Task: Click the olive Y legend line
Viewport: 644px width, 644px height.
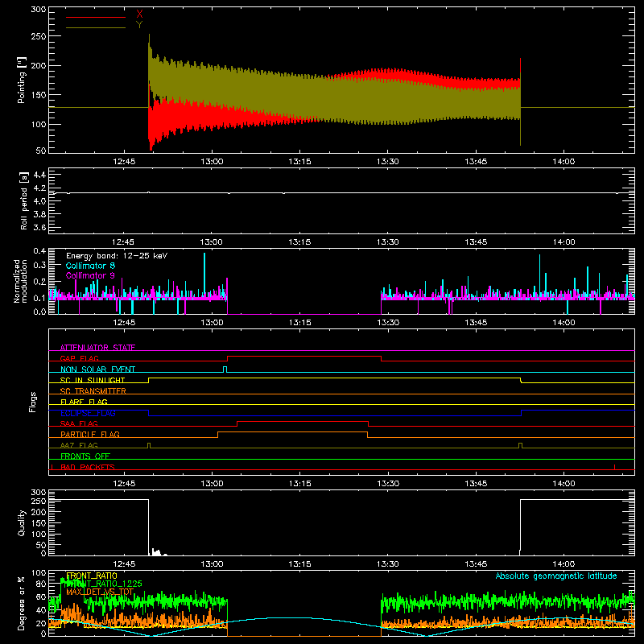Action: coord(96,27)
